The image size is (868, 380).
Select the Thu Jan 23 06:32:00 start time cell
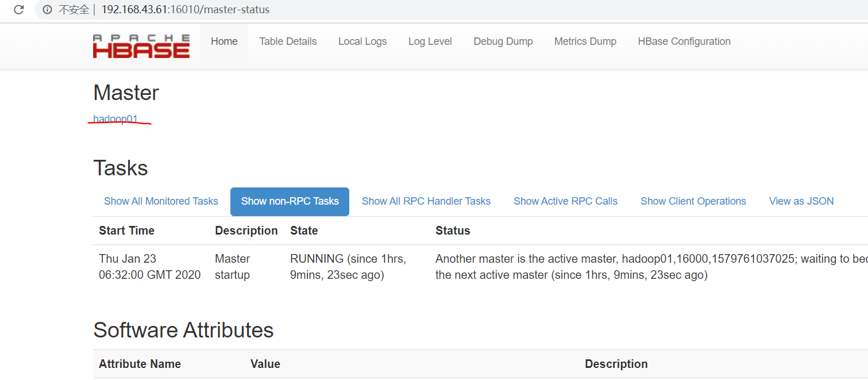[150, 267]
